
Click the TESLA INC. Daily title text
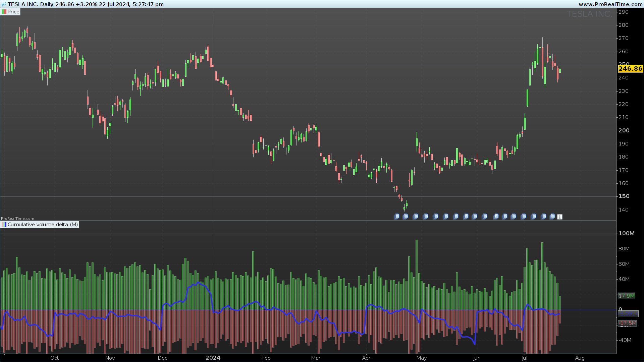click(x=31, y=4)
